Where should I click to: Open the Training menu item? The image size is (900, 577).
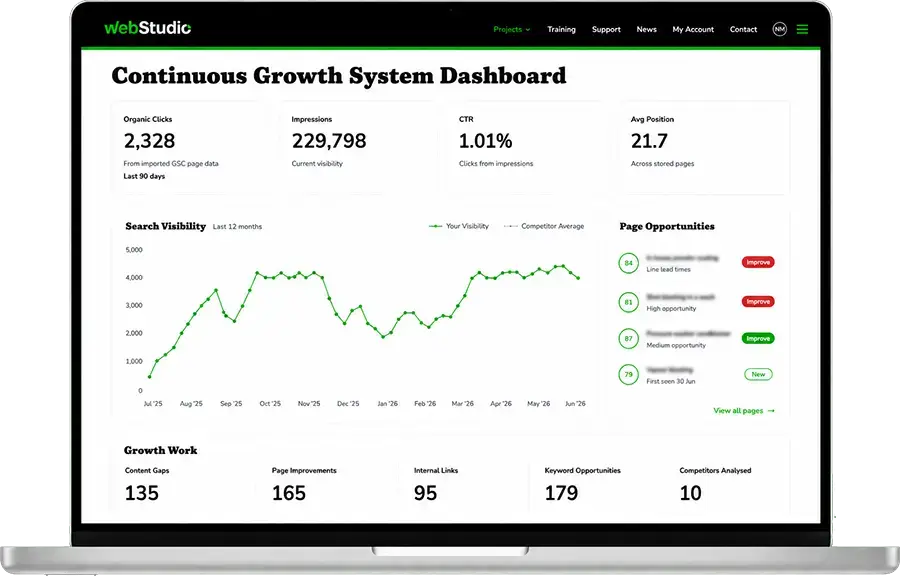click(561, 29)
